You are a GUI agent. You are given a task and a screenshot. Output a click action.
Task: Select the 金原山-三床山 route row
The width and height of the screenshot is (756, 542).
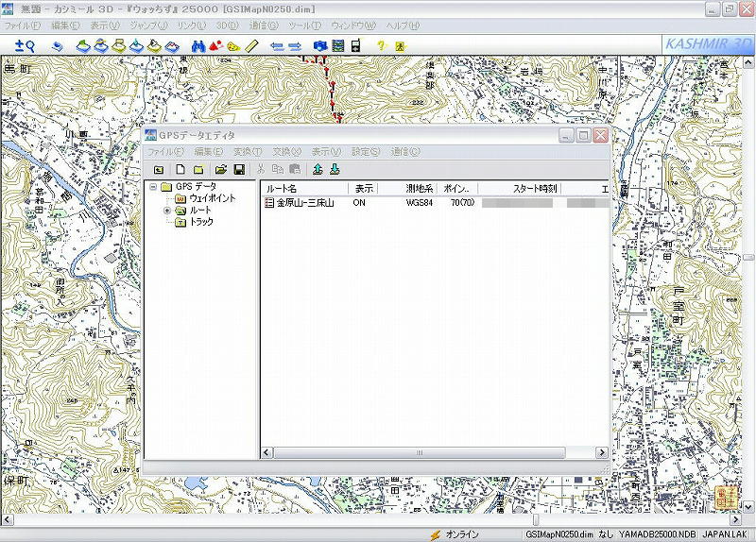click(x=435, y=203)
